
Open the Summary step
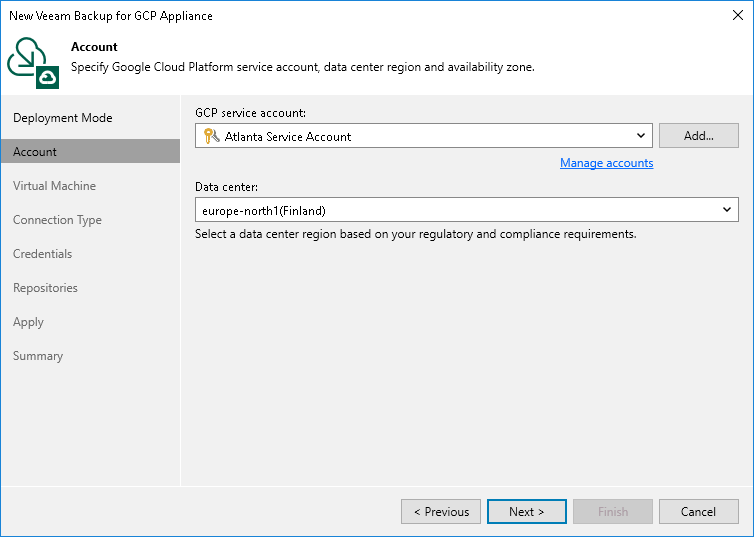click(38, 356)
